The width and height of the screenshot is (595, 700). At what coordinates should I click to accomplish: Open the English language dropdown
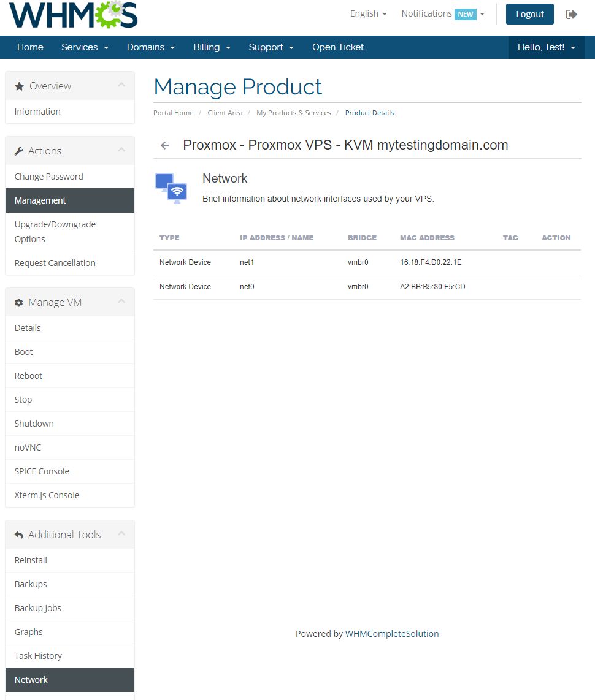click(369, 14)
